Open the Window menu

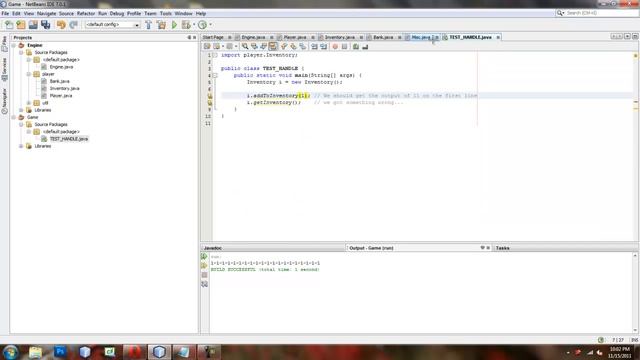coord(183,13)
